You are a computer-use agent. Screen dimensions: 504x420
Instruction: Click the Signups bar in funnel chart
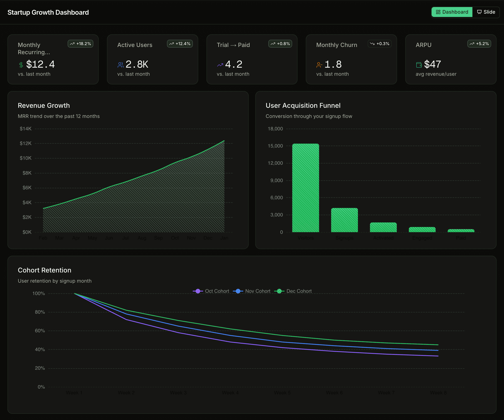click(x=344, y=220)
